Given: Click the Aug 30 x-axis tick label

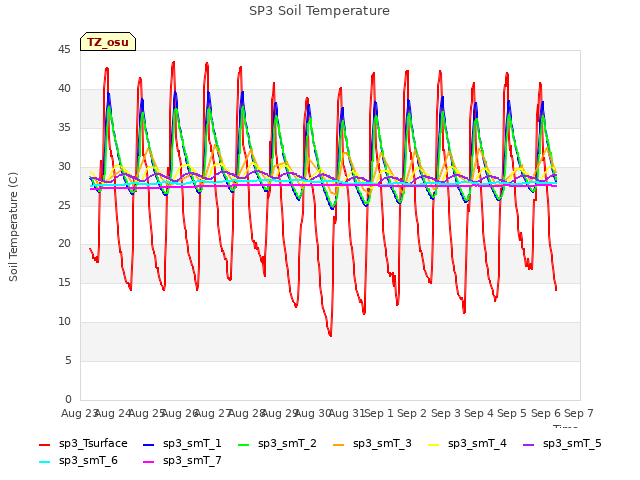Looking at the screenshot, I should pyautogui.click(x=312, y=413).
